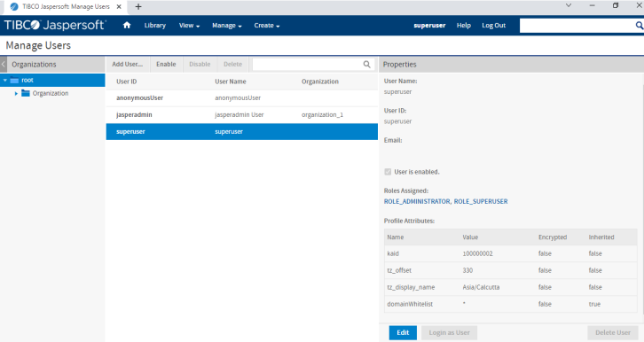Collapse the root tree node
This screenshot has width=644, height=342.
(x=5, y=81)
